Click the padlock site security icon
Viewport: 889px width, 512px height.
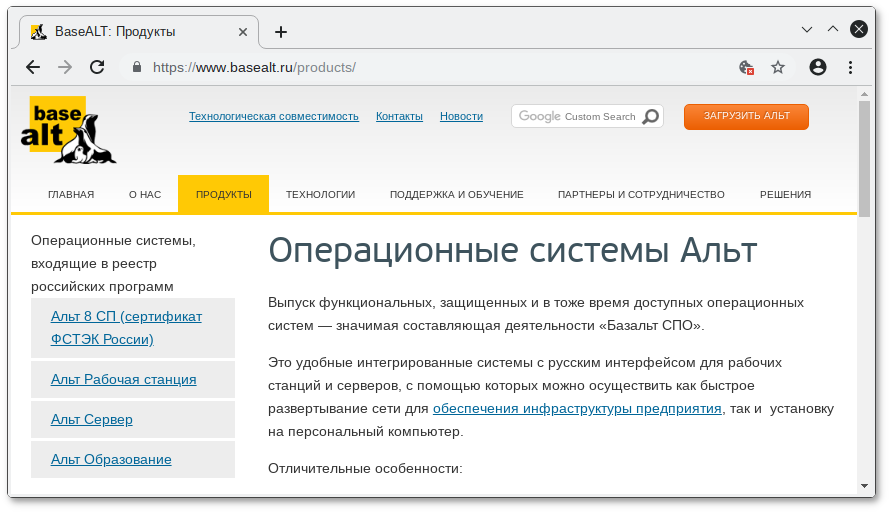click(137, 67)
